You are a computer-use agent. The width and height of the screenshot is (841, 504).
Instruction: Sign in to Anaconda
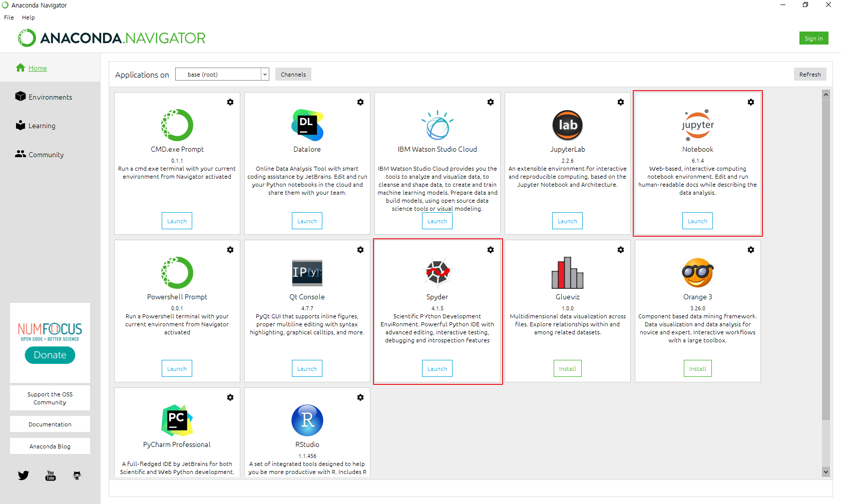[814, 39]
